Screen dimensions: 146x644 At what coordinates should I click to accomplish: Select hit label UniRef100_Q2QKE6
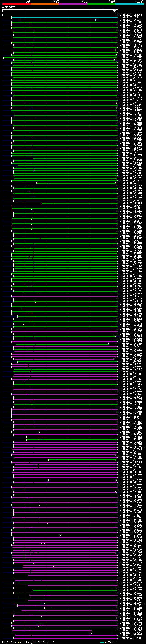pos(131,95)
